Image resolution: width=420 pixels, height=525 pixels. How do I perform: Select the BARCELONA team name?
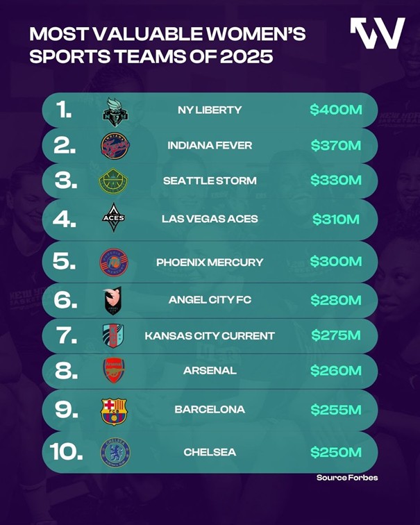[x=210, y=409]
